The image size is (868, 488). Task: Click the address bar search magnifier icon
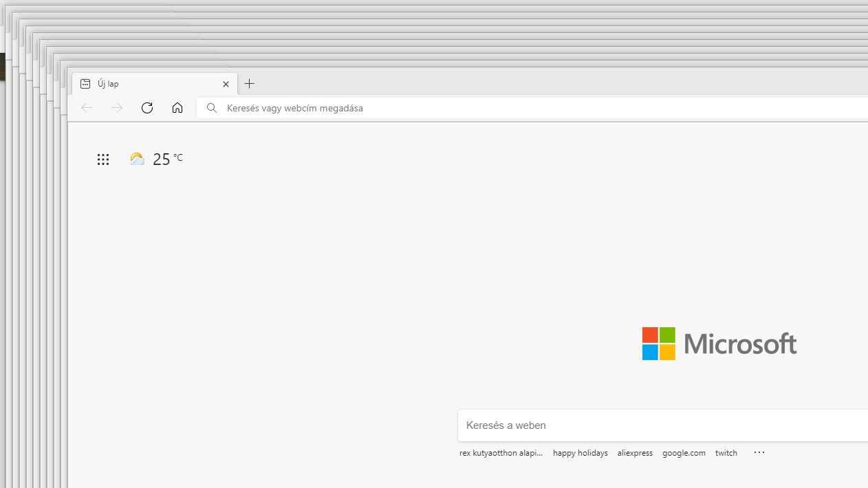click(x=212, y=108)
